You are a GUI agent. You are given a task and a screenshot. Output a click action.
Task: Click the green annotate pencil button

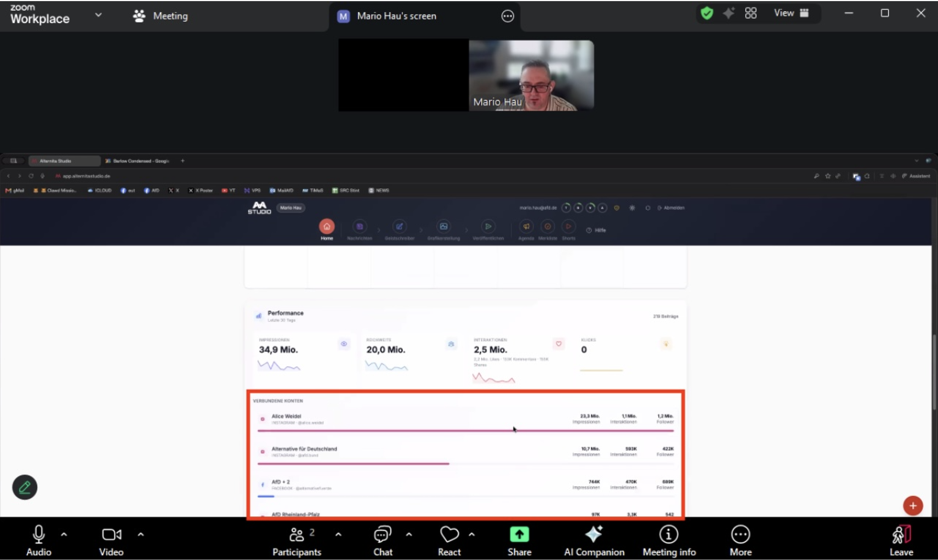25,487
